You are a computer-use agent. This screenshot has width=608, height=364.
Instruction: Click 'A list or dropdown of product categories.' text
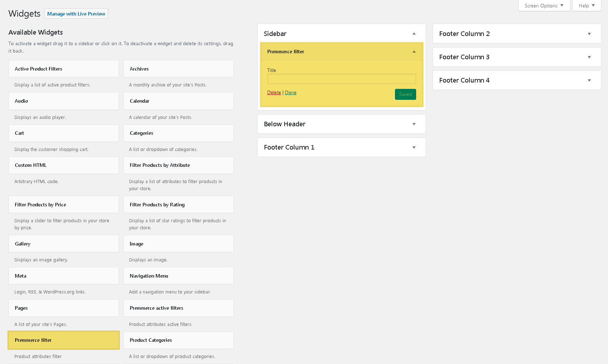coord(172,357)
